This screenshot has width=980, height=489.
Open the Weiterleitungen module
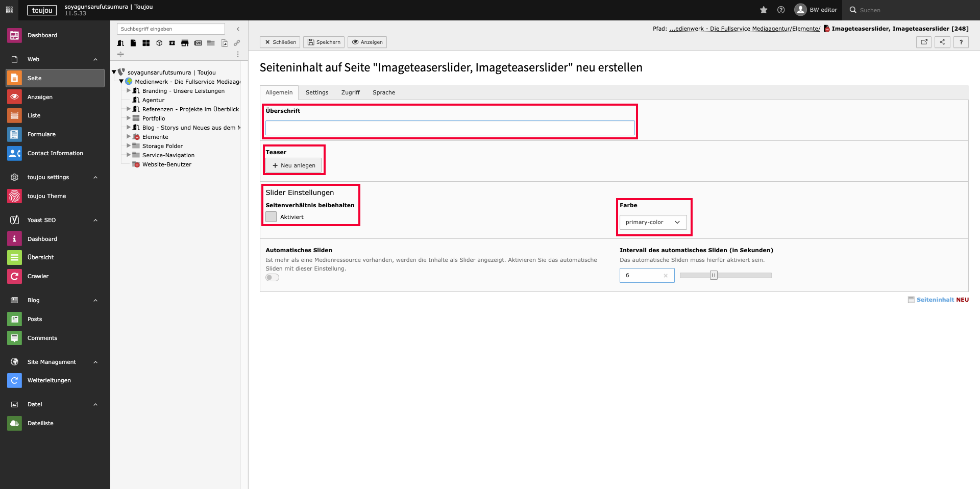[x=49, y=380]
